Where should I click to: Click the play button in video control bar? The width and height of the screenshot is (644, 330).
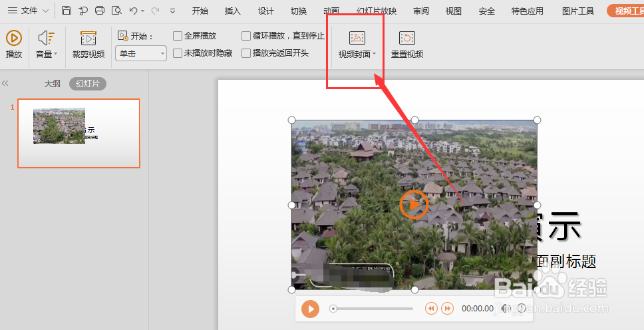310,309
